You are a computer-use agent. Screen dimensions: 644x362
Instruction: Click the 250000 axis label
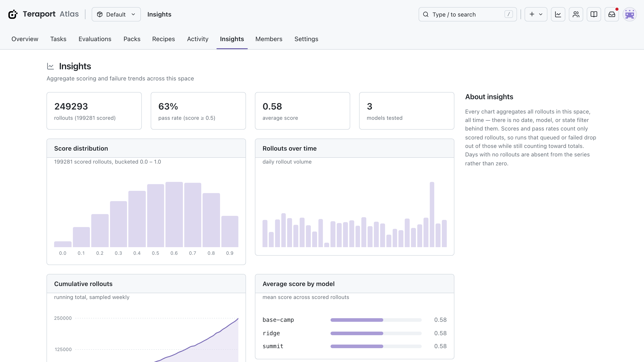tap(63, 318)
